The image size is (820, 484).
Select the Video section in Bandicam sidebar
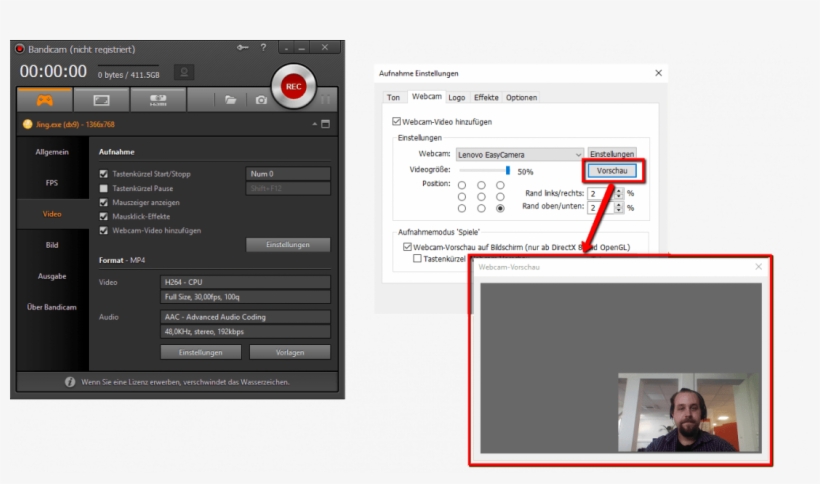coord(52,214)
